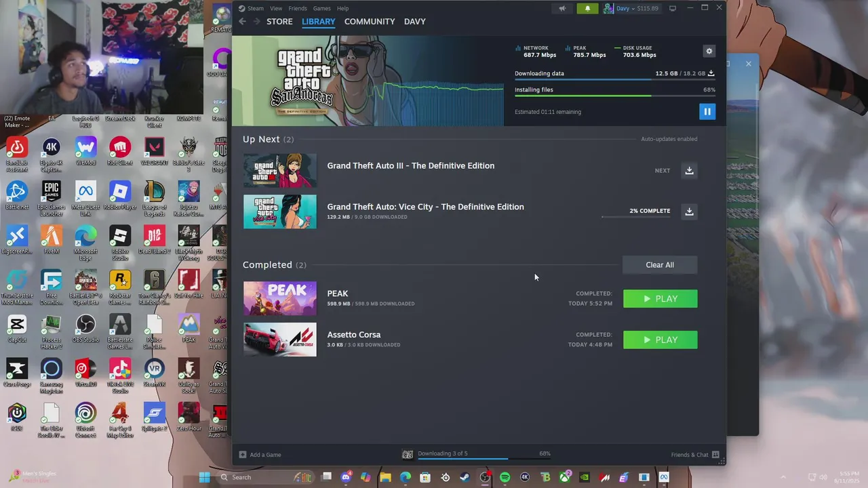Open the announcements megaphone icon
The image size is (868, 488).
[x=562, y=8]
